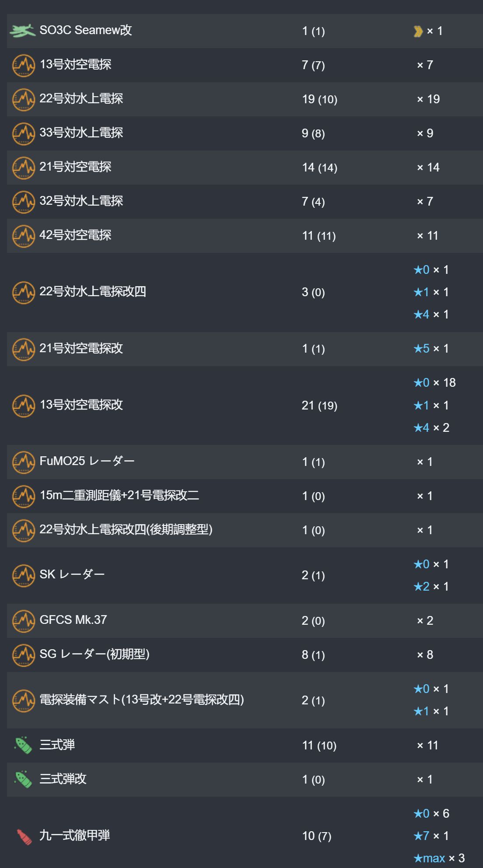Viewport: 483px width, 868px height.
Task: Click the green shell icon beside 三式弾改
Action: (x=23, y=779)
